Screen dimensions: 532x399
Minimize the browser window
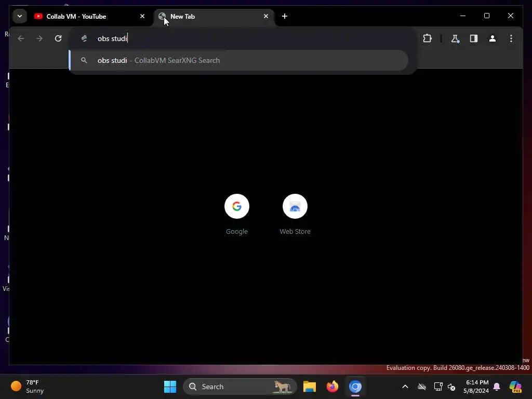point(463,16)
